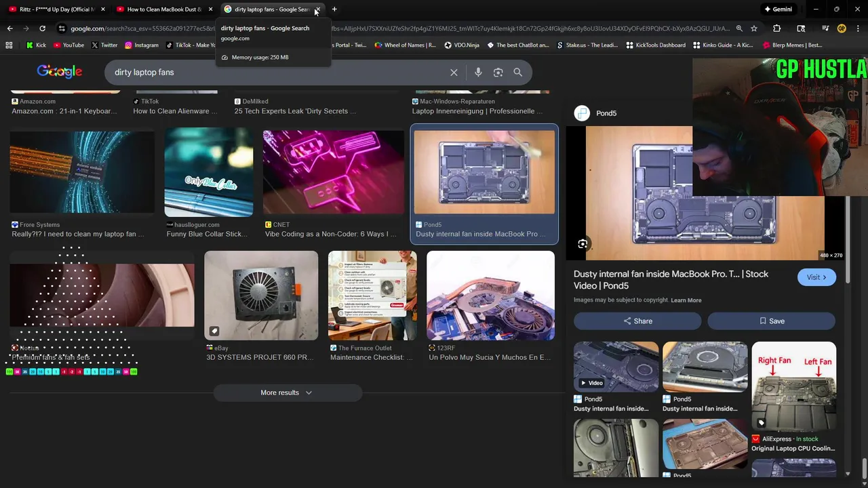Viewport: 868px width, 488px height.
Task: Open a new tab with the plus icon
Action: (334, 9)
